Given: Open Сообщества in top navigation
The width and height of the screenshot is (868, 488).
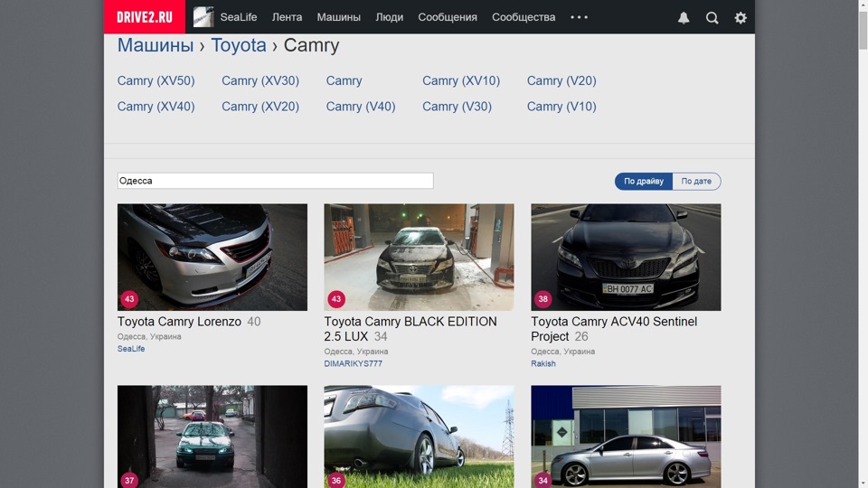Looking at the screenshot, I should pos(524,17).
